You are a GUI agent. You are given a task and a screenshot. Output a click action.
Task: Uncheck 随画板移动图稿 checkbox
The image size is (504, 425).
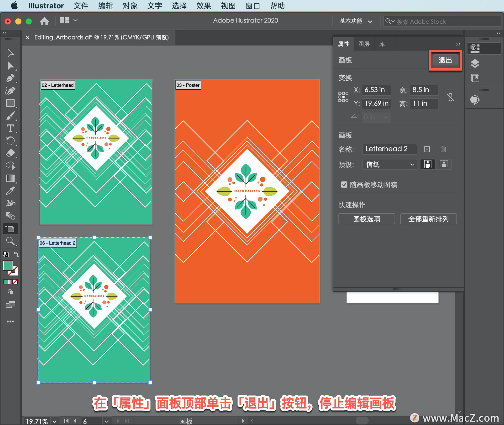pyautogui.click(x=344, y=185)
